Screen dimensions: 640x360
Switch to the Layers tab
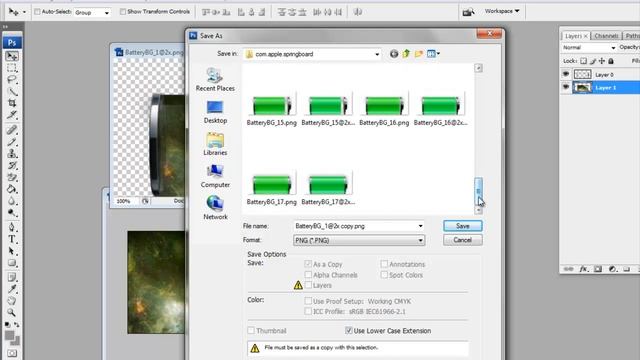tap(576, 36)
